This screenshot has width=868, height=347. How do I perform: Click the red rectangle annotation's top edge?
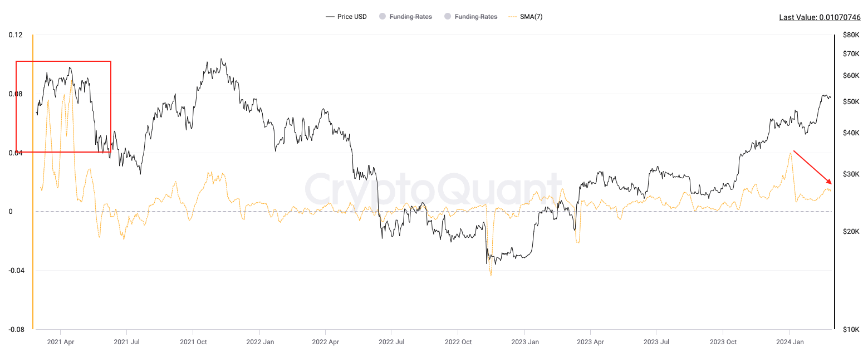pyautogui.click(x=63, y=61)
